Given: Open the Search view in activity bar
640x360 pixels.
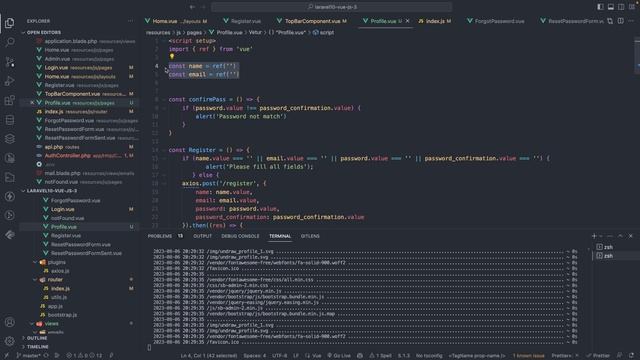Looking at the screenshot, I should tap(9, 42).
